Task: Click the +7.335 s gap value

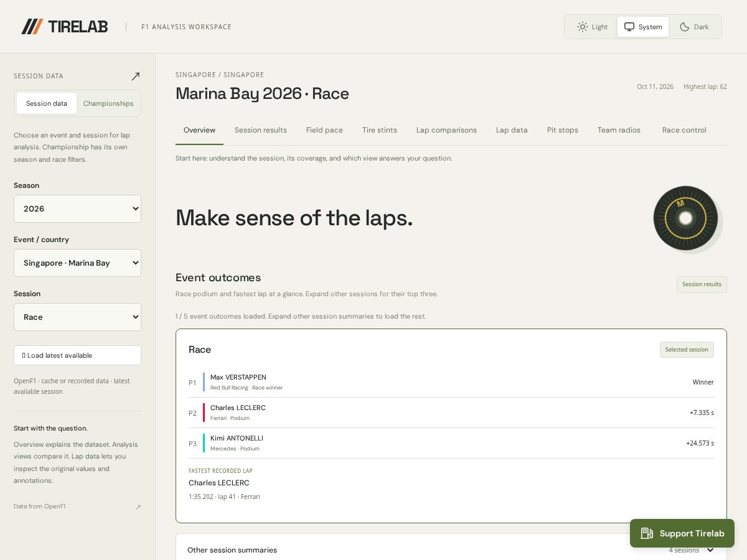Action: pos(702,413)
